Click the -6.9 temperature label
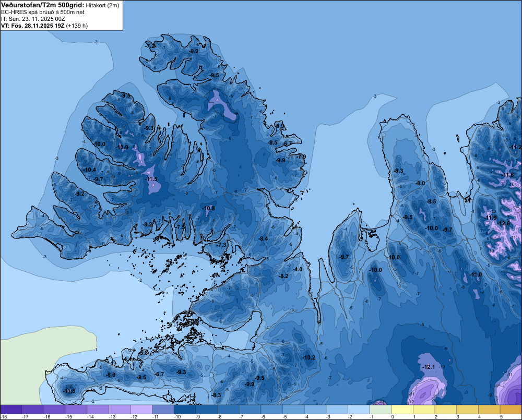522x420 pixels. tap(280, 126)
